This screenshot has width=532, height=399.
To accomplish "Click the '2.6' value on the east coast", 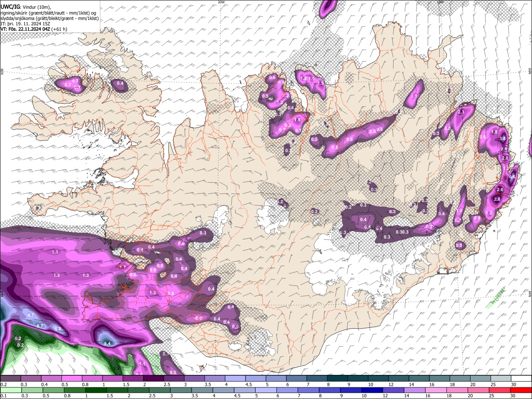I will coord(500,190).
